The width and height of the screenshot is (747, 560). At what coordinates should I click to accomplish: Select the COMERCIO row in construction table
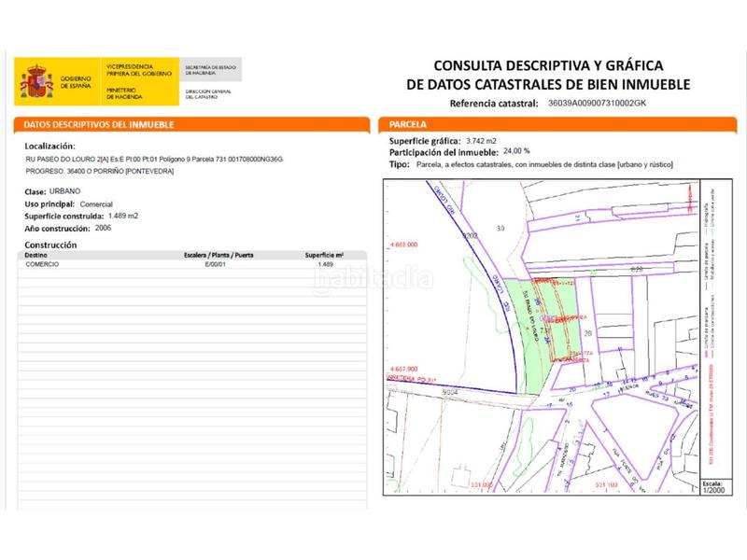pyautogui.click(x=187, y=264)
